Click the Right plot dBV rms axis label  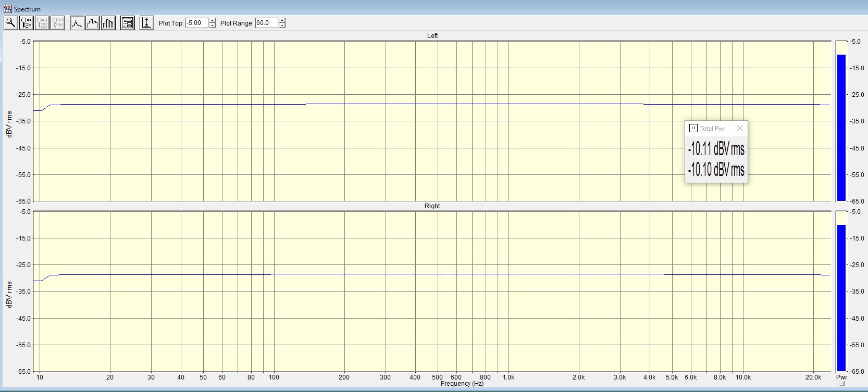tap(9, 294)
